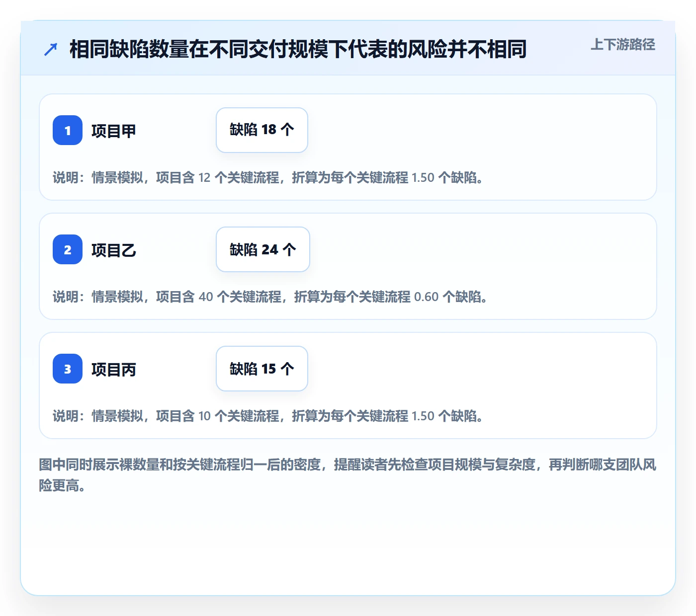Select the 缺陷 15 个 pill
The width and height of the screenshot is (696, 616).
262,369
